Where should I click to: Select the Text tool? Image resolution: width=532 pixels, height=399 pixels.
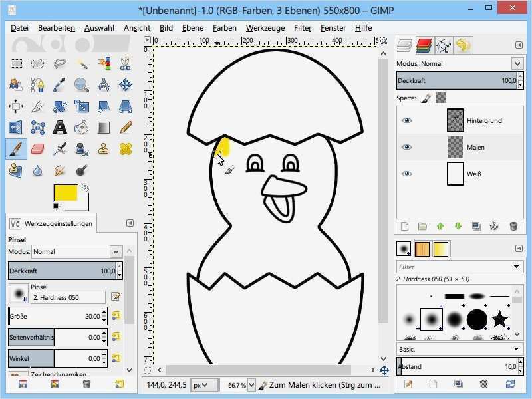[x=60, y=128]
